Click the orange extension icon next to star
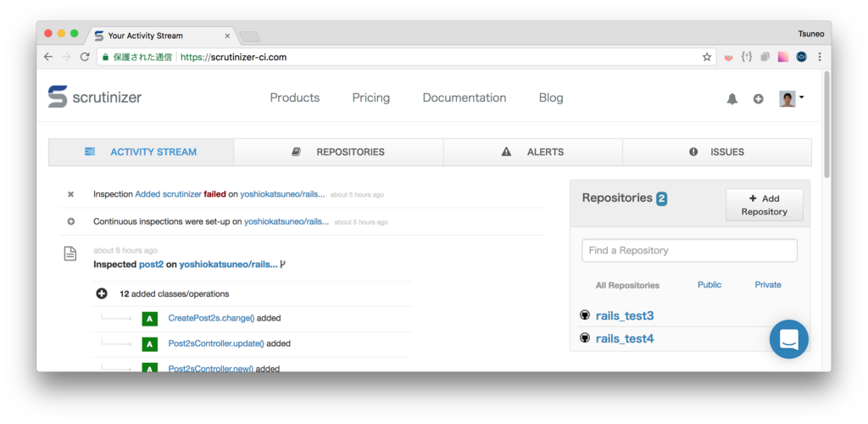This screenshot has height=424, width=868. pyautogui.click(x=728, y=57)
